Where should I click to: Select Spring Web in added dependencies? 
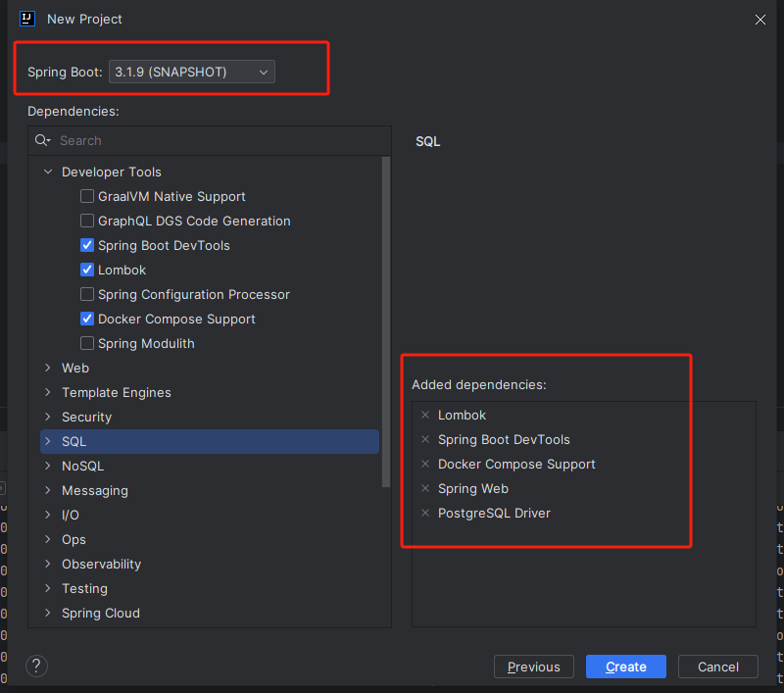coord(473,489)
